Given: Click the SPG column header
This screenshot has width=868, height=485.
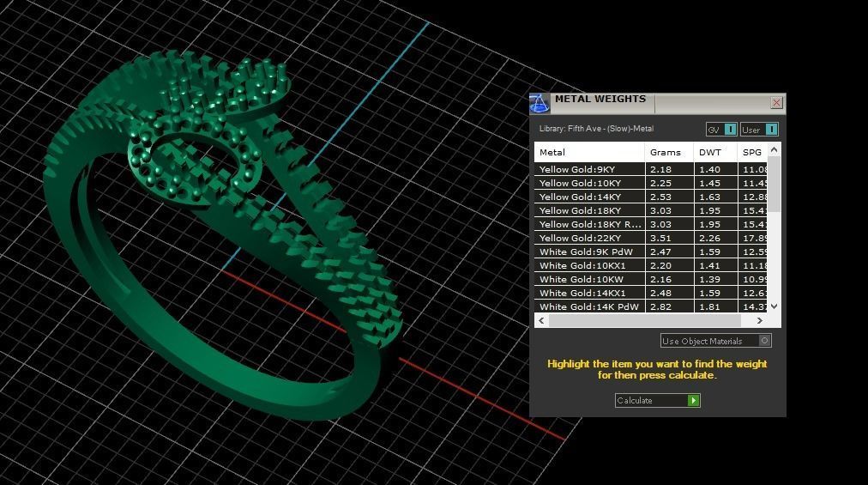Looking at the screenshot, I should (x=752, y=152).
